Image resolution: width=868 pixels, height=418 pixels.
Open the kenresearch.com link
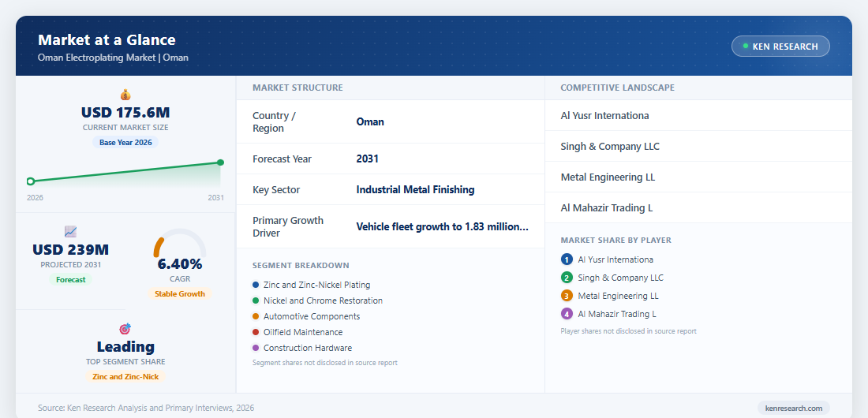pyautogui.click(x=793, y=408)
